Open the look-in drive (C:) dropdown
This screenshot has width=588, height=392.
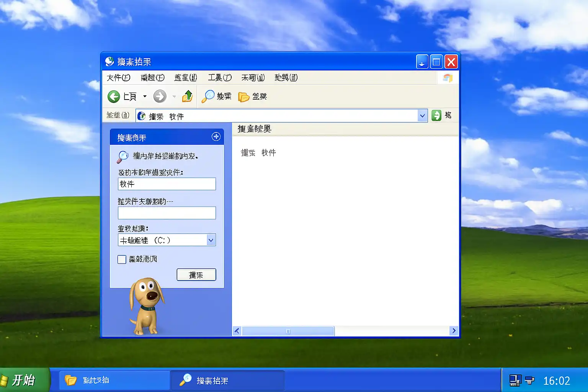(211, 240)
